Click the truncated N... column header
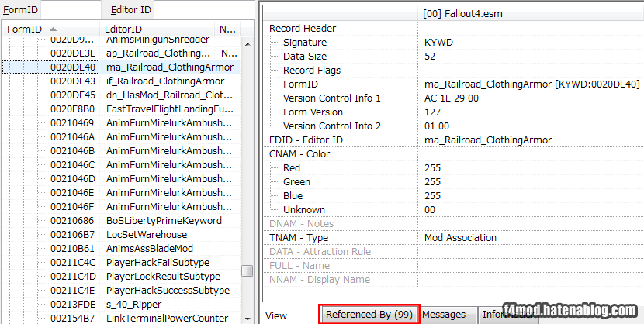Viewport: 644px width, 324px height. 227,29
